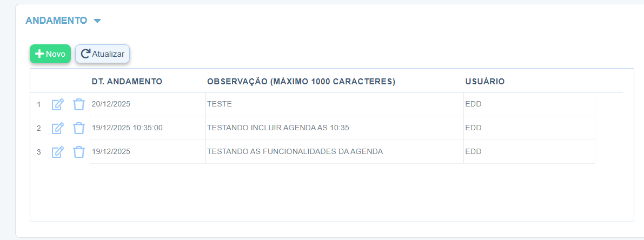The image size is (644, 240).
Task: Edit the FUNCIONALIDADES DA AGENDA row
Action: click(x=57, y=152)
